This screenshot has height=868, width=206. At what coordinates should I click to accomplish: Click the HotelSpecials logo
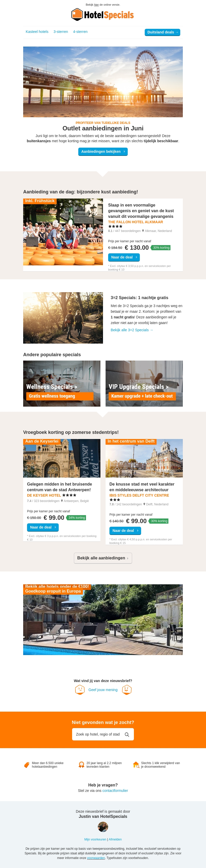point(102,14)
